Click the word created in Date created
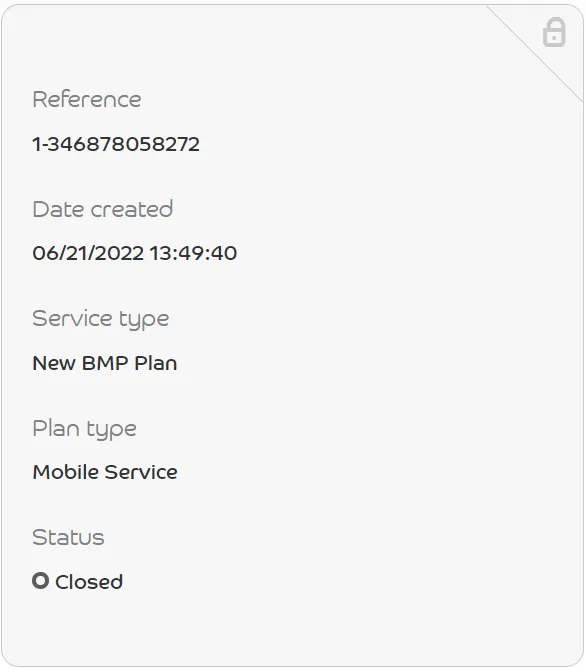The width and height of the screenshot is (586, 672). click(x=132, y=209)
